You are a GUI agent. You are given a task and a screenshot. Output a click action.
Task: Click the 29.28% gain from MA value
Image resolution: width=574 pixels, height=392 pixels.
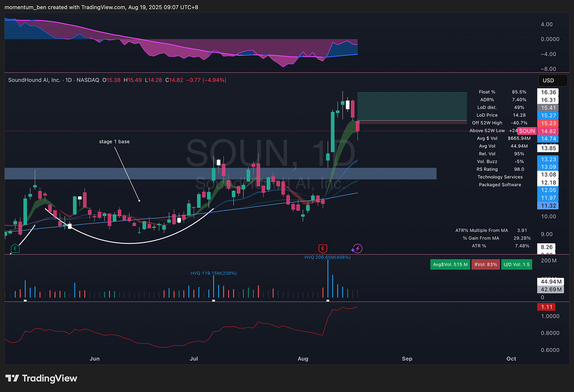tap(522, 238)
